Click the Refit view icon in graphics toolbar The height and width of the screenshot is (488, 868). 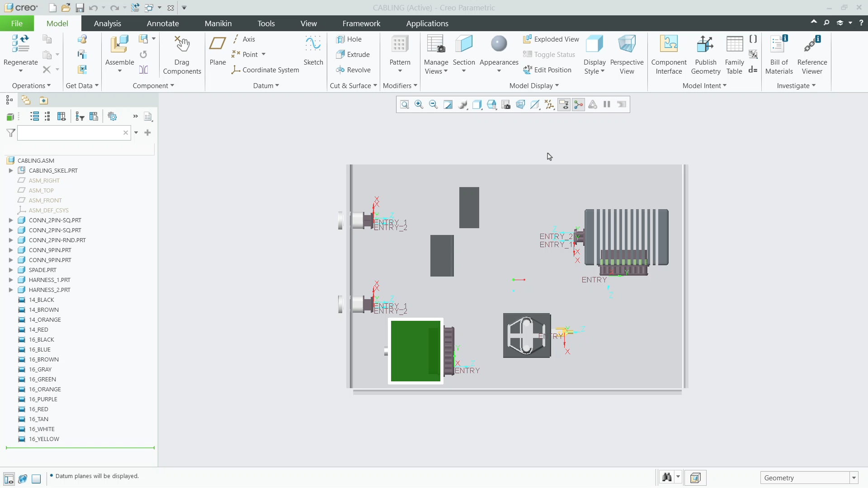point(405,105)
